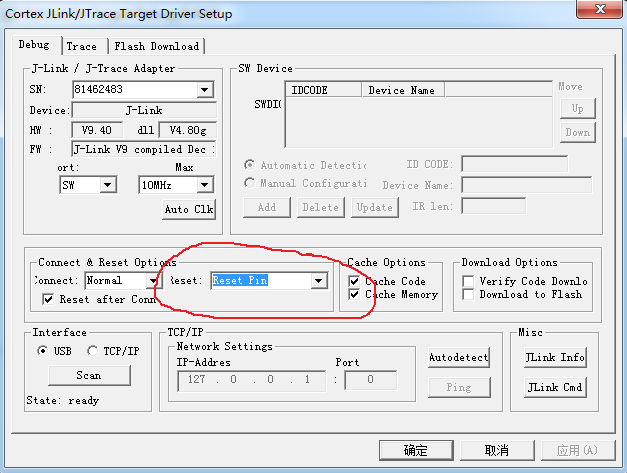Toggle Reset after Connect checkbox
This screenshot has width=627, height=473.
(x=48, y=299)
